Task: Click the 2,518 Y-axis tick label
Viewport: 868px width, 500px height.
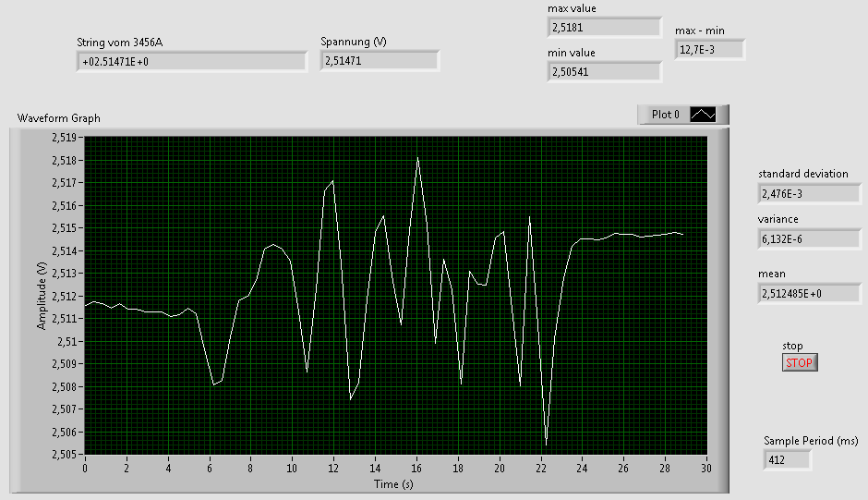Action: coord(64,160)
